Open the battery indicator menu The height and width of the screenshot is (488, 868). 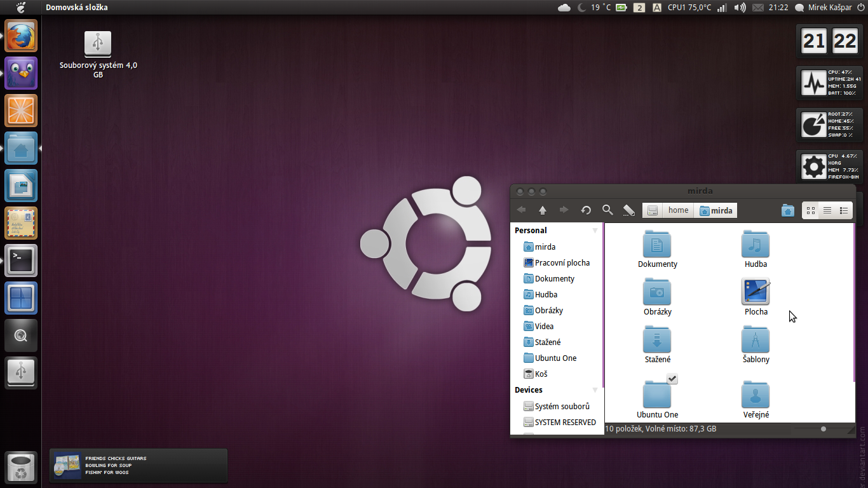pyautogui.click(x=621, y=8)
